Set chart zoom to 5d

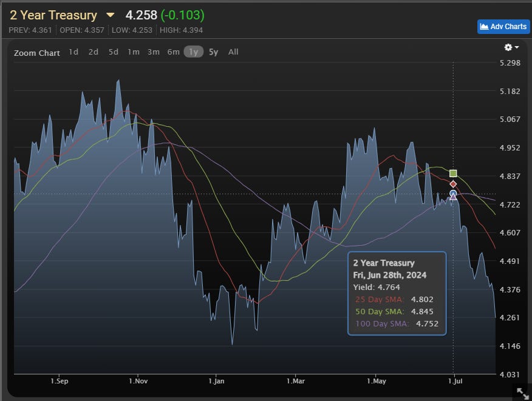[x=114, y=52]
